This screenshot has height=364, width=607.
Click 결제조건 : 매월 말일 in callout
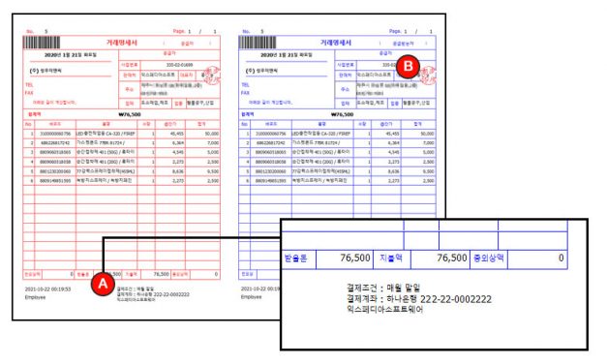383,288
